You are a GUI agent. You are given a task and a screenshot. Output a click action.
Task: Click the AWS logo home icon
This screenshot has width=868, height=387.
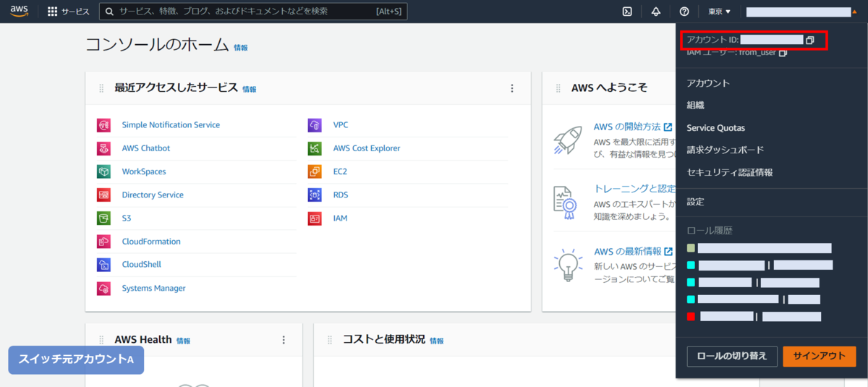coord(19,11)
